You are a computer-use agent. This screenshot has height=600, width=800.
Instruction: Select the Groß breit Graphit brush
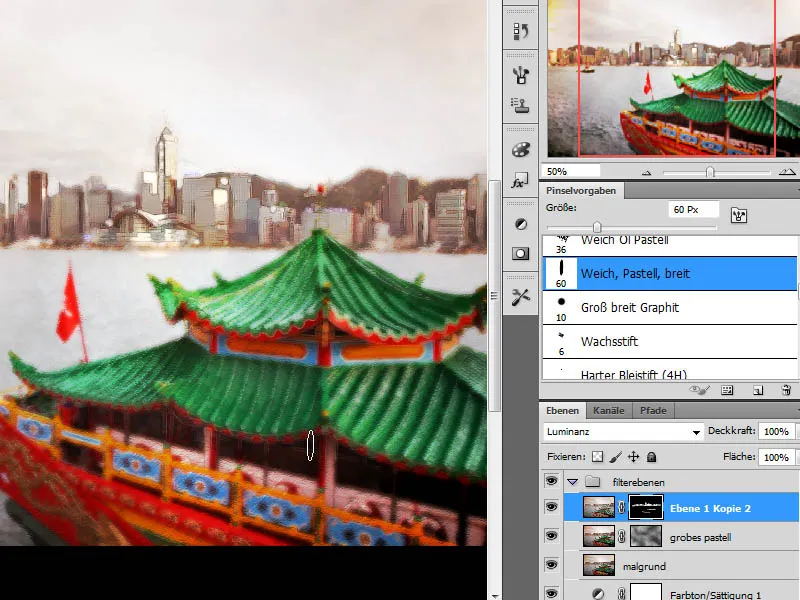click(669, 308)
